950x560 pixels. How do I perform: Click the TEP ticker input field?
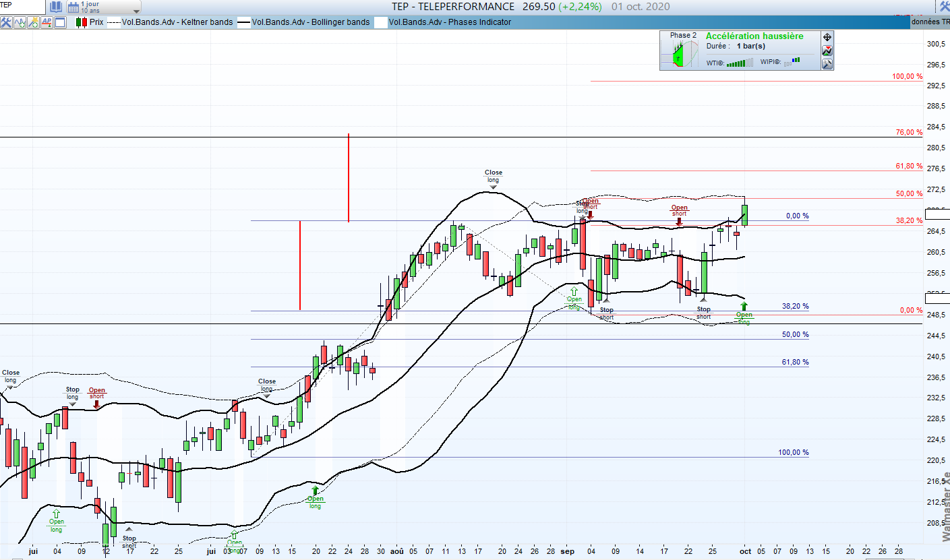pos(23,7)
